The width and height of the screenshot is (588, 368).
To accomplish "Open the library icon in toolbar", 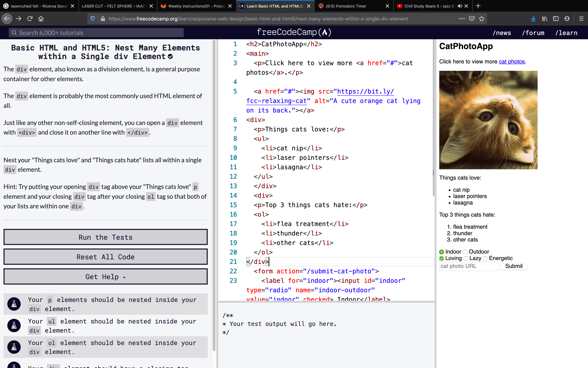I will point(544,19).
